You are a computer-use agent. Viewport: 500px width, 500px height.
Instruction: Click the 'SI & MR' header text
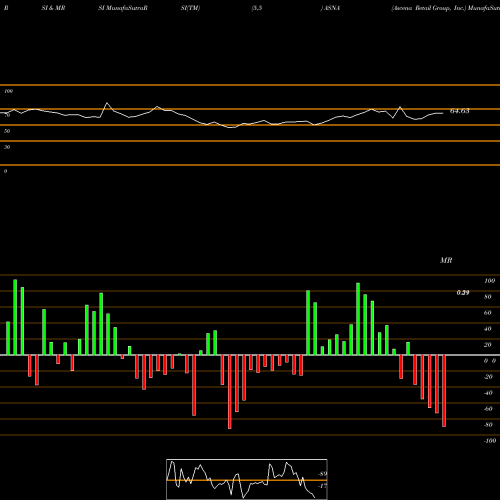[53, 8]
